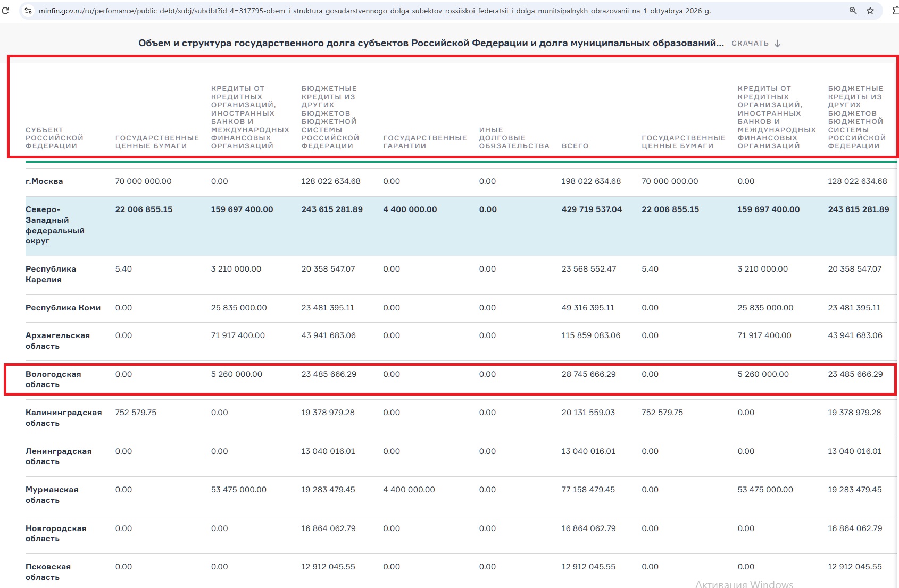Click Novgorod total 16 864 062.79

tap(588, 528)
